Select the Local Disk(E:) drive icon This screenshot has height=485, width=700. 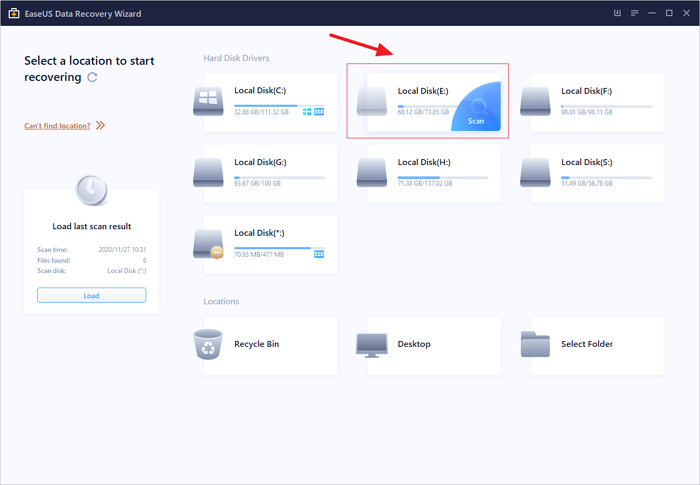(x=372, y=101)
